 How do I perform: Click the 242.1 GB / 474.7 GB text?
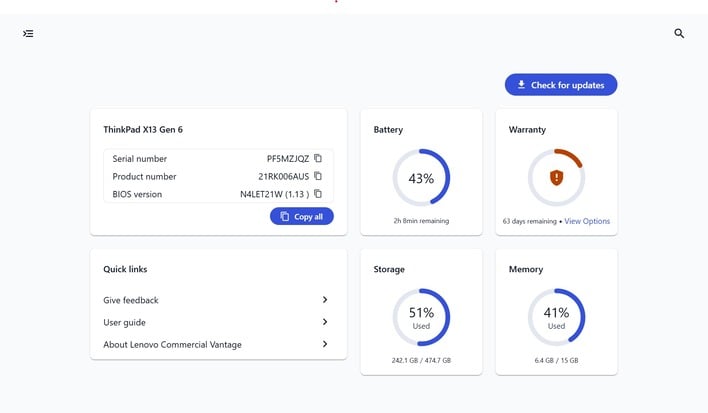tap(421, 360)
